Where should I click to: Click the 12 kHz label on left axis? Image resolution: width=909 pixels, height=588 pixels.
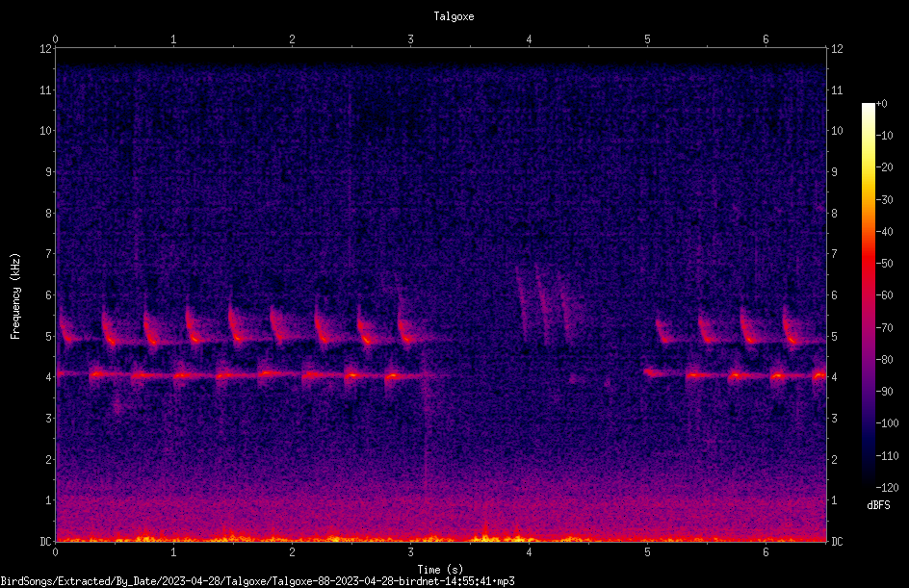(46, 49)
